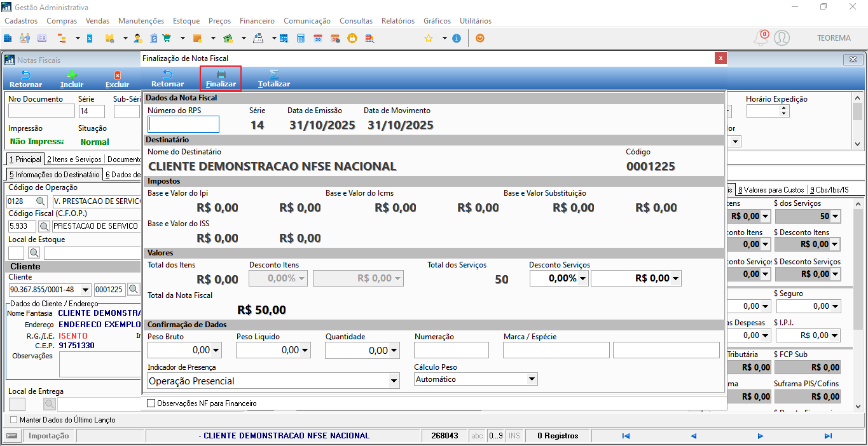Screen dimensions: 868x446
Task: Go to first record navigation button
Action: [626, 436]
